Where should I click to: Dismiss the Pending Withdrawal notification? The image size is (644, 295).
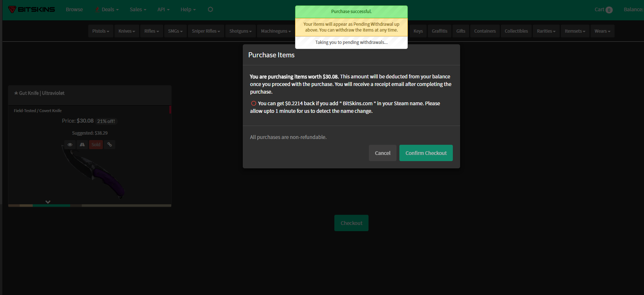pos(351,27)
